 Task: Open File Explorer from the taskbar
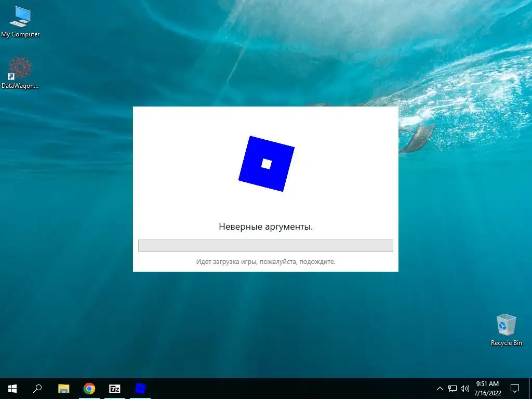pos(63,389)
